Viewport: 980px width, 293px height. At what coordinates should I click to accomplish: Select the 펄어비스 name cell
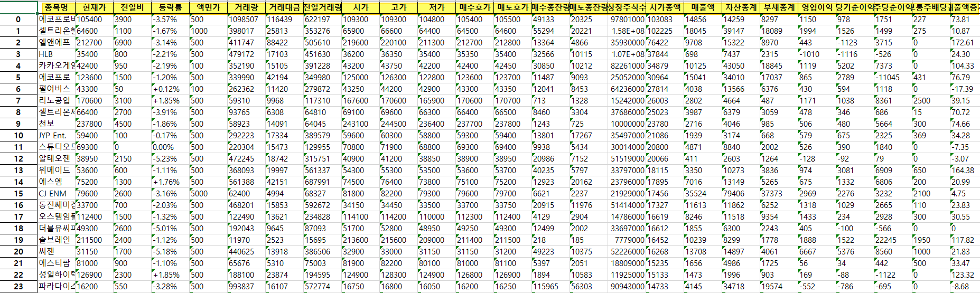(57, 89)
